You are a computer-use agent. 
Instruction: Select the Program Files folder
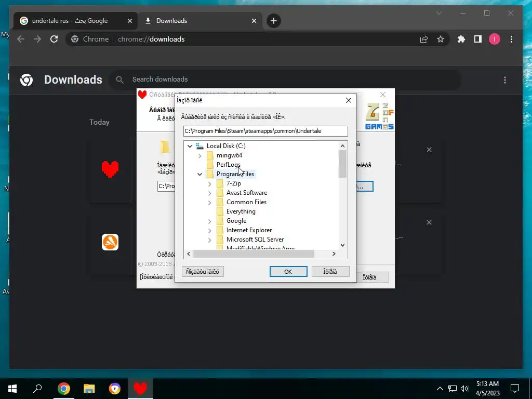pyautogui.click(x=235, y=174)
